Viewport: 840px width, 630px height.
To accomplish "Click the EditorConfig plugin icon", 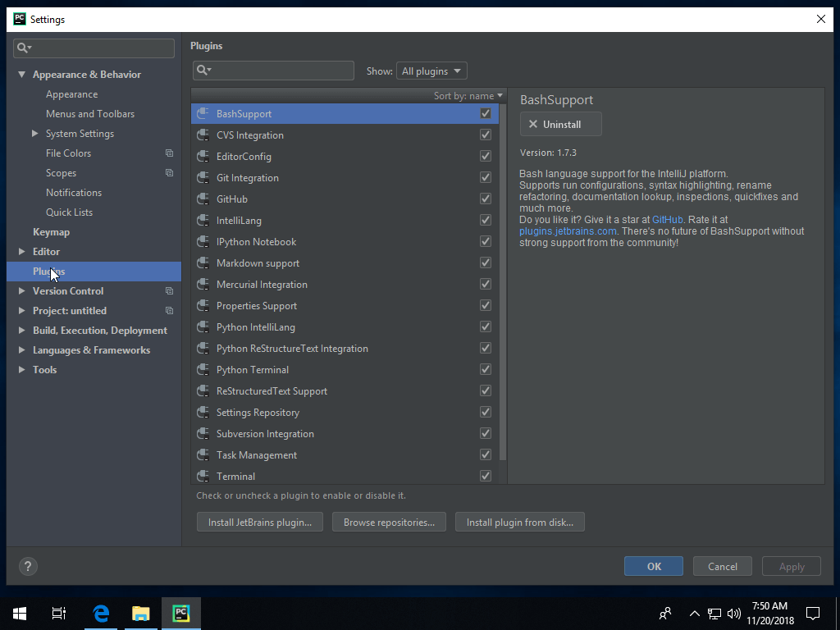I will point(203,157).
